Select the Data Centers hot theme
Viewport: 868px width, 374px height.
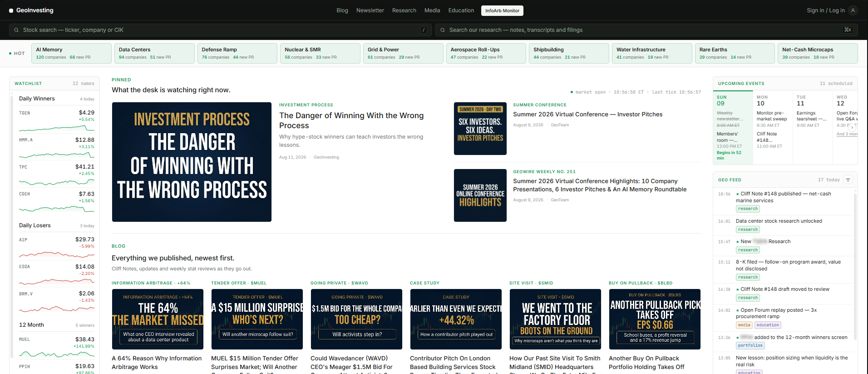pyautogui.click(x=154, y=53)
